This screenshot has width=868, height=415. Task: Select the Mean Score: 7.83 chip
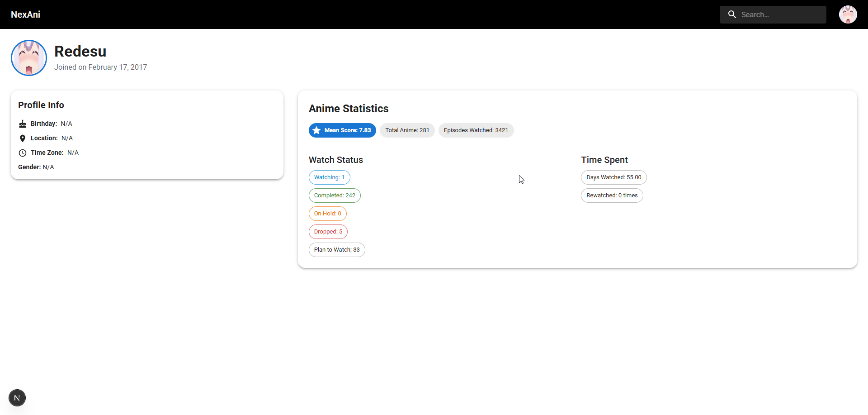(x=342, y=130)
